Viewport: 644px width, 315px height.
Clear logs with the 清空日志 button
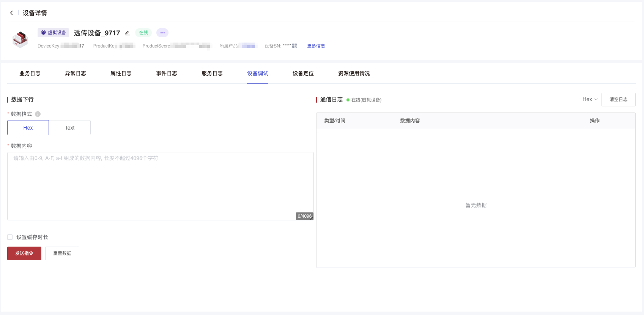pos(618,100)
